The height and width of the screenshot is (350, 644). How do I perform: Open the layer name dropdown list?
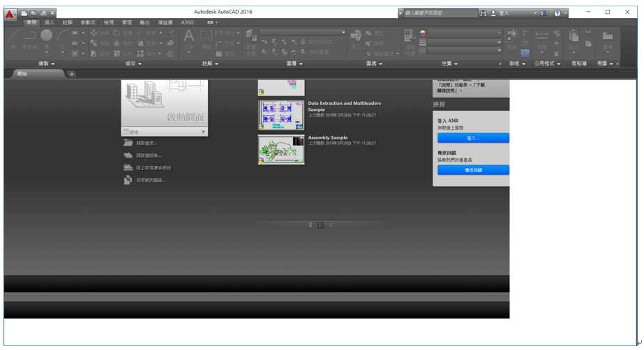click(303, 32)
